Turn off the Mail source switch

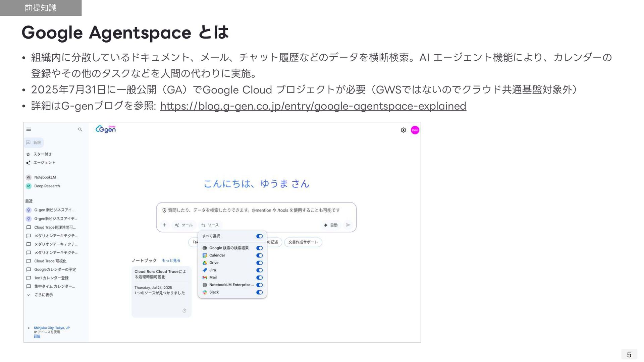click(260, 278)
